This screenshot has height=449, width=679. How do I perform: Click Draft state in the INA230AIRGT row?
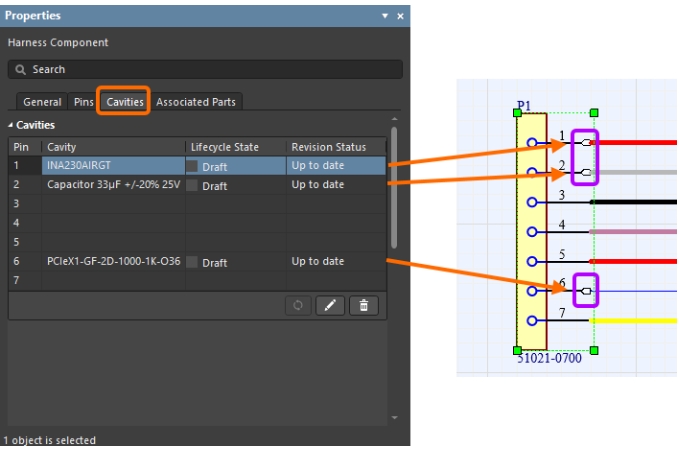coord(214,167)
